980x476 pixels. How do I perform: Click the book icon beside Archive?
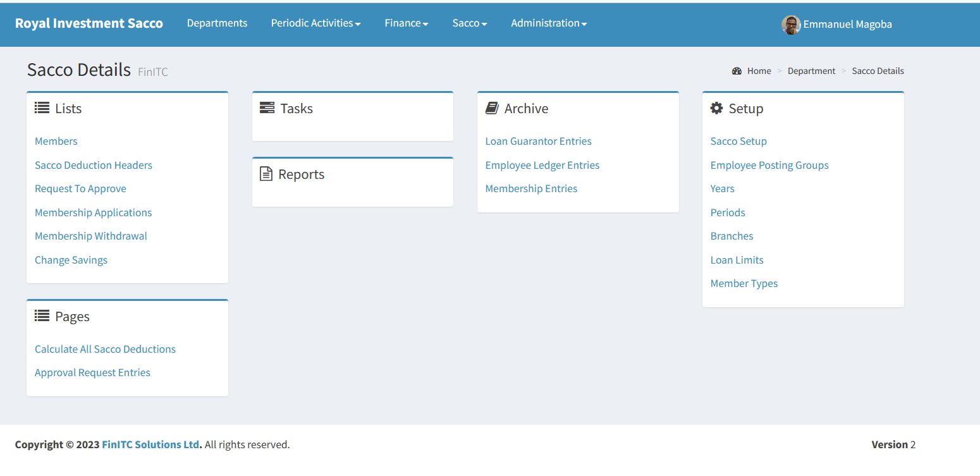click(492, 108)
